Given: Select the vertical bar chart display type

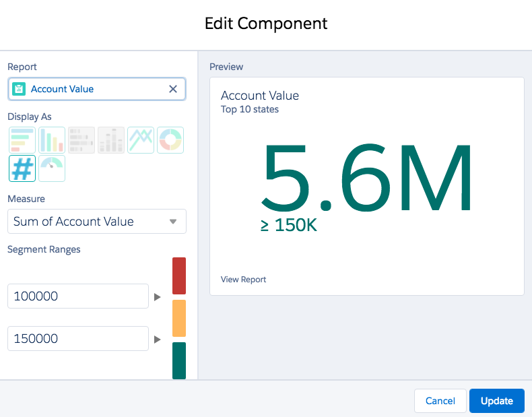Looking at the screenshot, I should 52,140.
